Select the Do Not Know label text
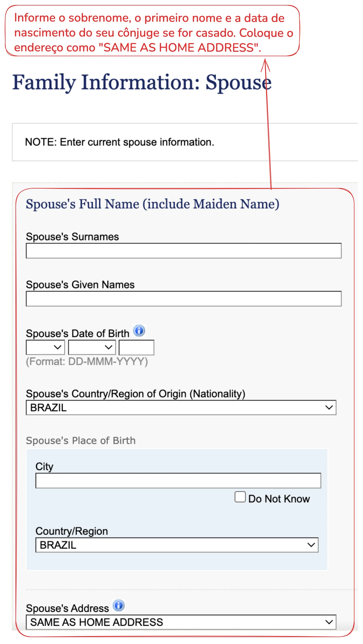 tap(279, 499)
